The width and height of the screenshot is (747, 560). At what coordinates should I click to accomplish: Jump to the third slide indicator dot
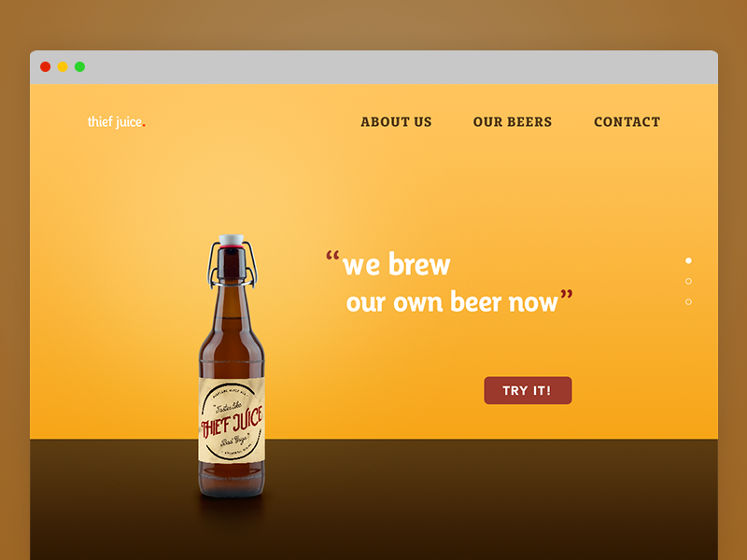pos(688,301)
